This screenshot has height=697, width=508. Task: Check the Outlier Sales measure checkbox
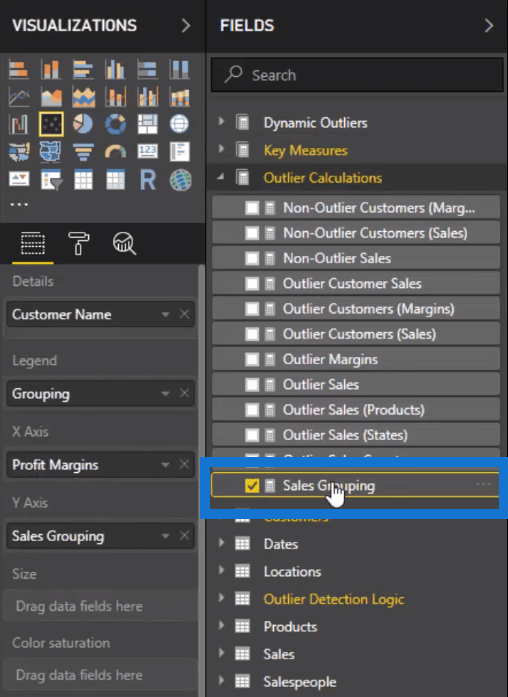(252, 385)
